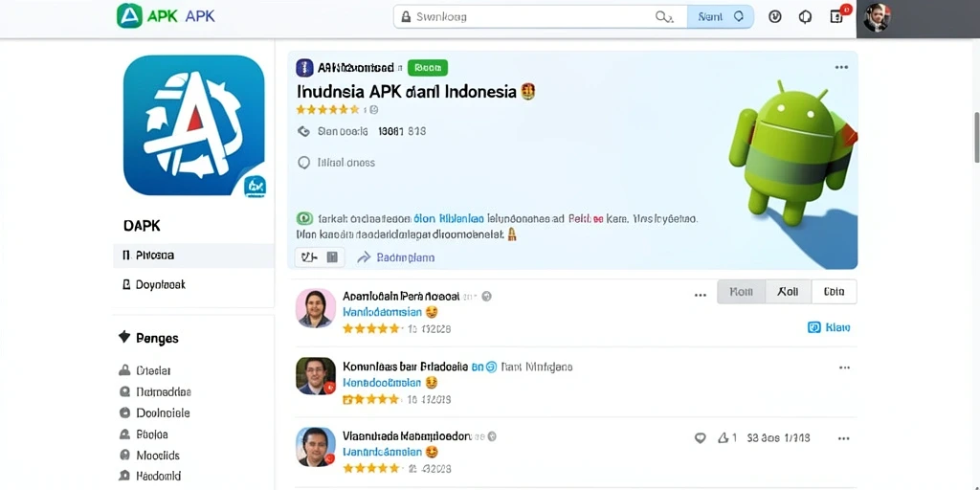The width and height of the screenshot is (980, 490).
Task: Click the verified icon beside first reviewer's name
Action: (486, 297)
